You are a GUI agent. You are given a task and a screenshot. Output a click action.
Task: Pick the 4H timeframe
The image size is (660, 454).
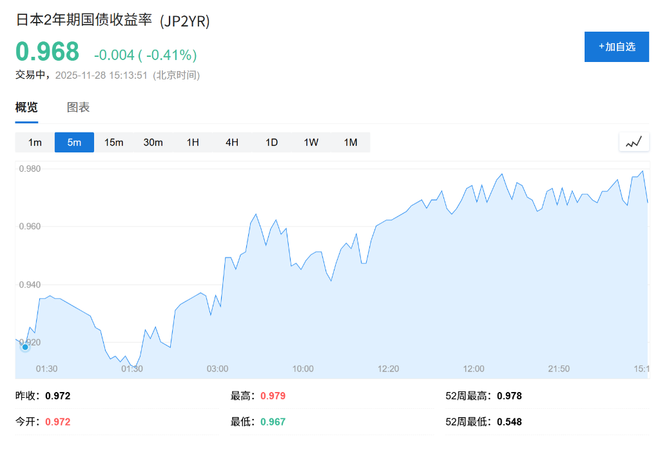point(232,142)
